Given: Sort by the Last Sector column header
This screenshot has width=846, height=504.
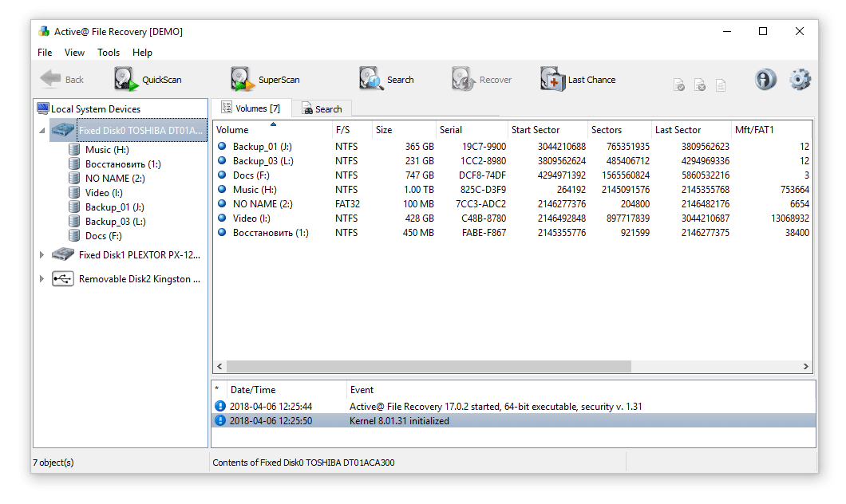Looking at the screenshot, I should pos(690,129).
